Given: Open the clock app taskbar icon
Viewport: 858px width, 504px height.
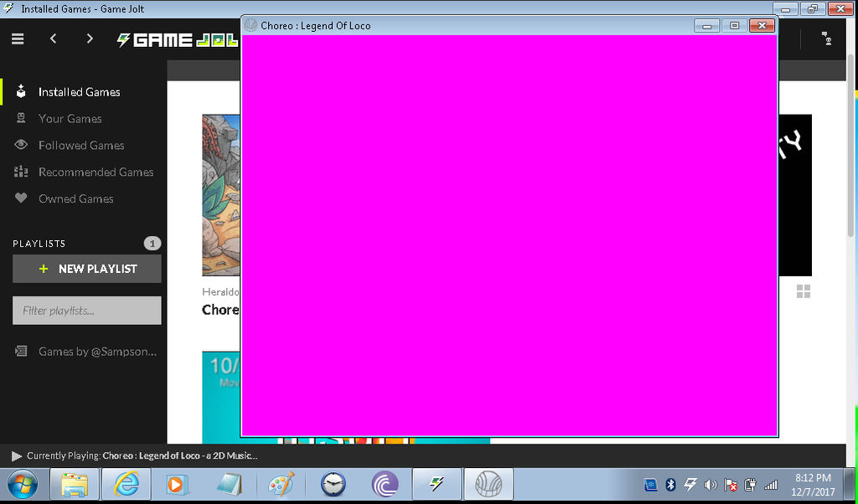Looking at the screenshot, I should coord(333,484).
